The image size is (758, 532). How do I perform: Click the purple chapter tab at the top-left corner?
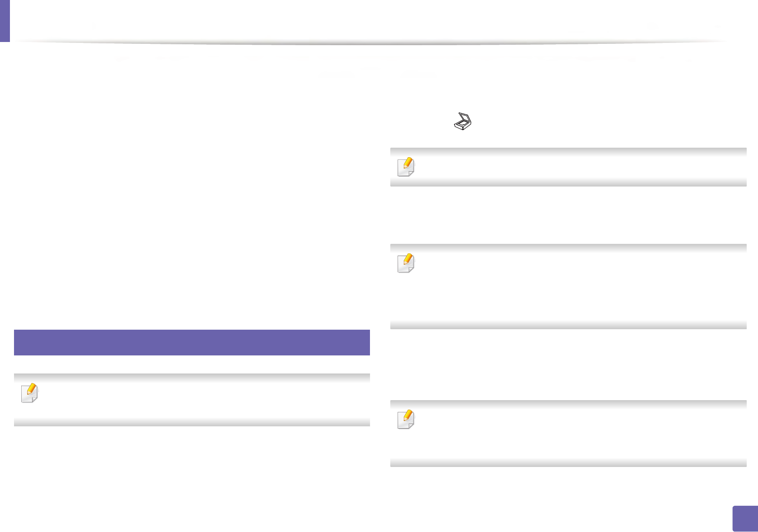coord(5,21)
